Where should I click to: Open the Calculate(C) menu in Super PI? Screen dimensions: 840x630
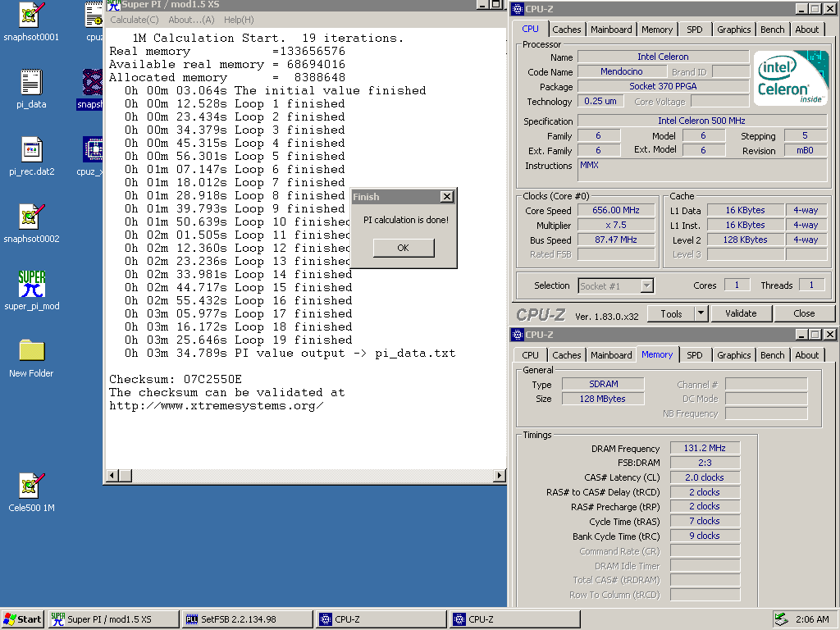pos(135,20)
